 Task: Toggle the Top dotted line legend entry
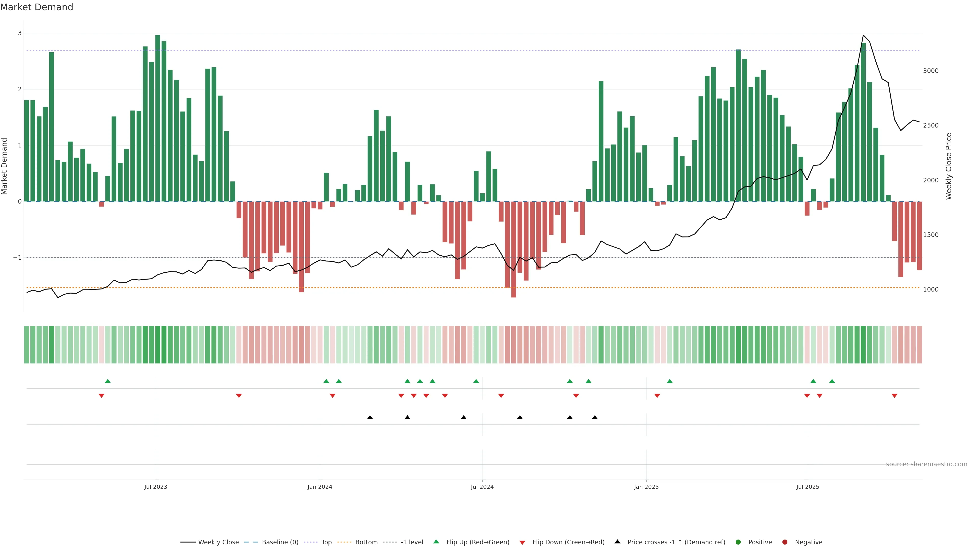[326, 542]
